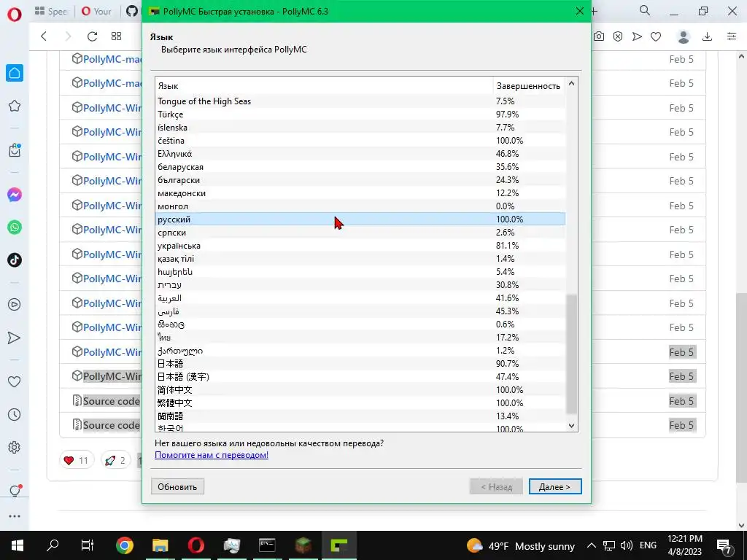This screenshot has height=560, width=747.
Task: Click heart reaction with 11 on GitHub
Action: pyautogui.click(x=76, y=460)
